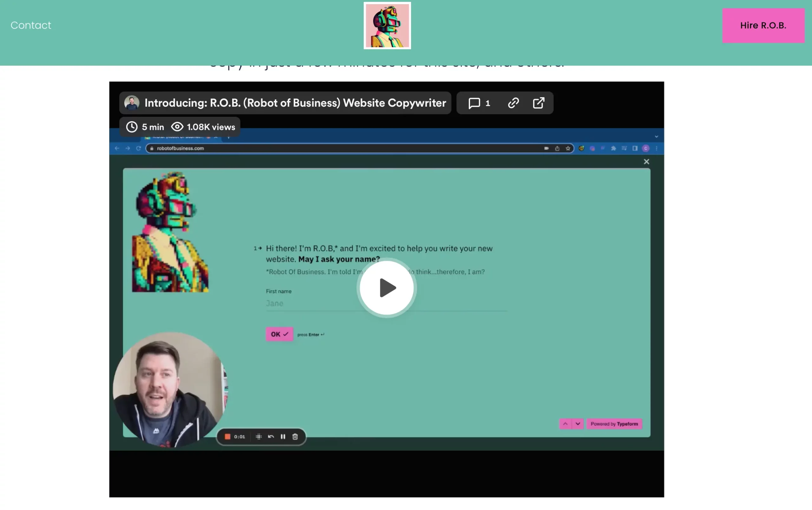Click the browser reload icon

(x=138, y=149)
